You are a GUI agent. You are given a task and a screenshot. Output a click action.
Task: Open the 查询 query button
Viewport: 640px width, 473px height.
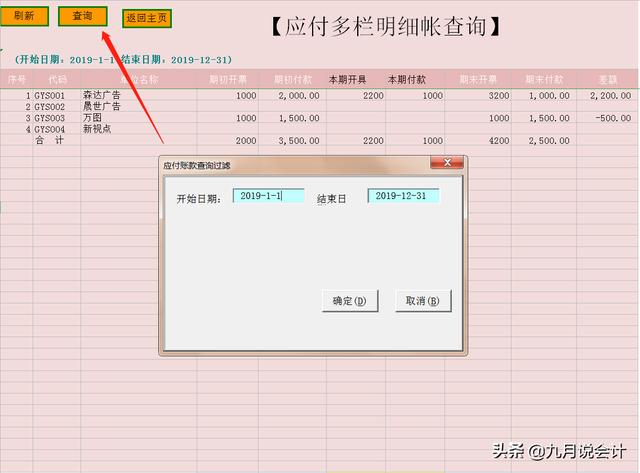coord(82,16)
